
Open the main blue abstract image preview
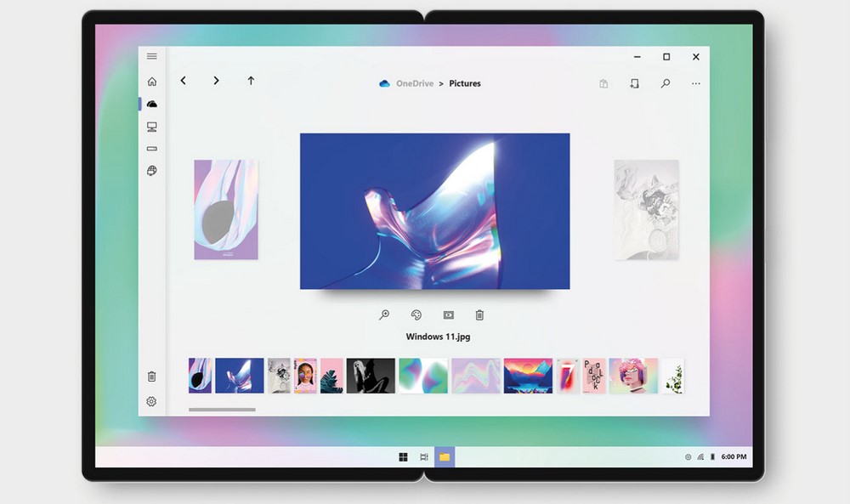click(434, 211)
